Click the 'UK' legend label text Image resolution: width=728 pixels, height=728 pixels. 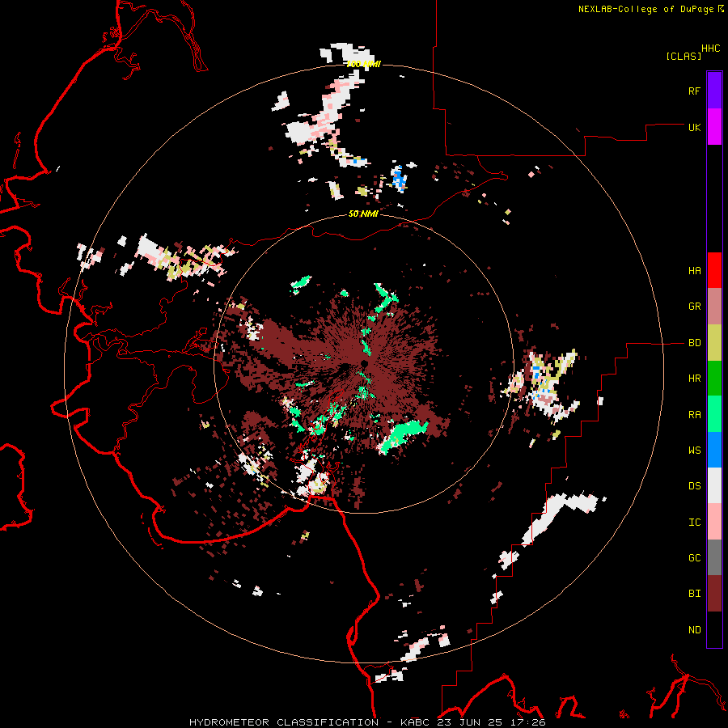pos(694,127)
